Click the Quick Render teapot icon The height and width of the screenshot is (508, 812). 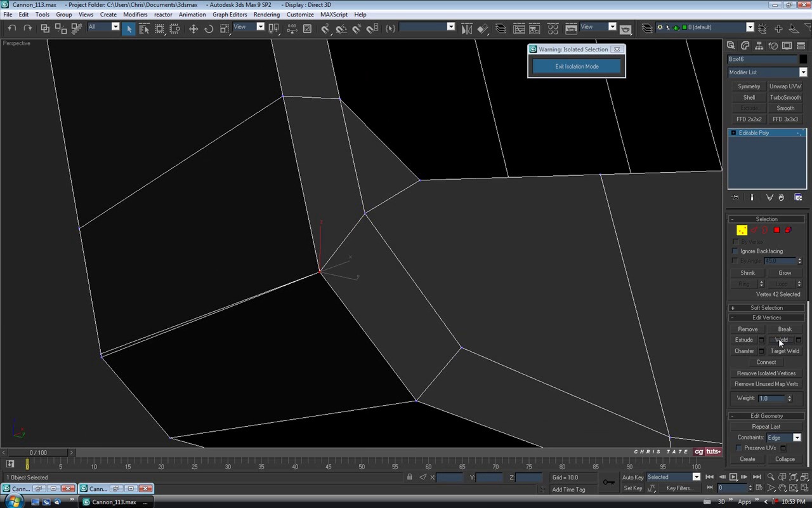pos(625,29)
